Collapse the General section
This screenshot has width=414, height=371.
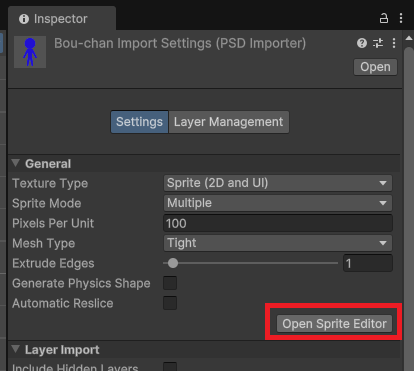point(16,163)
